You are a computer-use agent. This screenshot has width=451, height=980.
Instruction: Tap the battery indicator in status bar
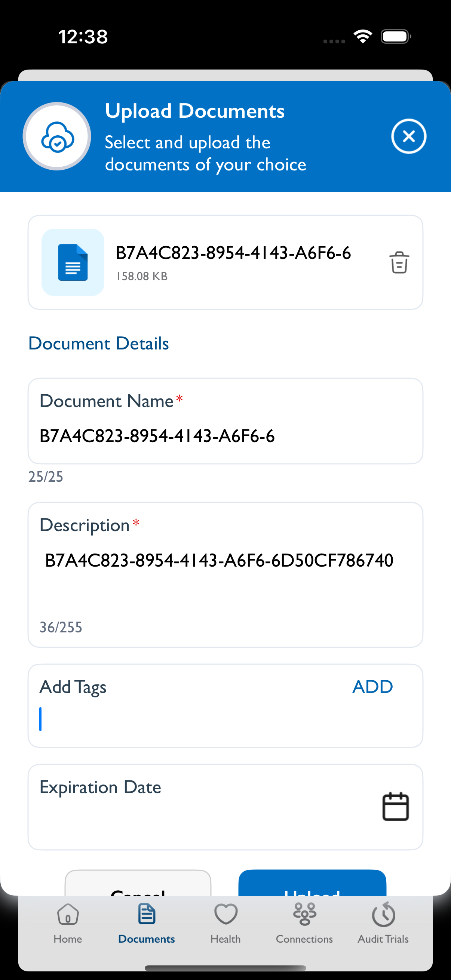(x=396, y=37)
